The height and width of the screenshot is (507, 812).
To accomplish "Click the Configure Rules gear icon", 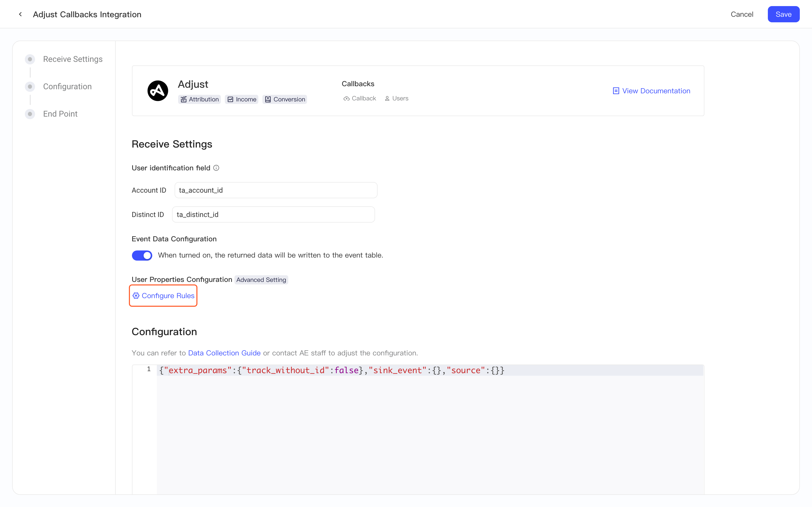I will [x=136, y=296].
